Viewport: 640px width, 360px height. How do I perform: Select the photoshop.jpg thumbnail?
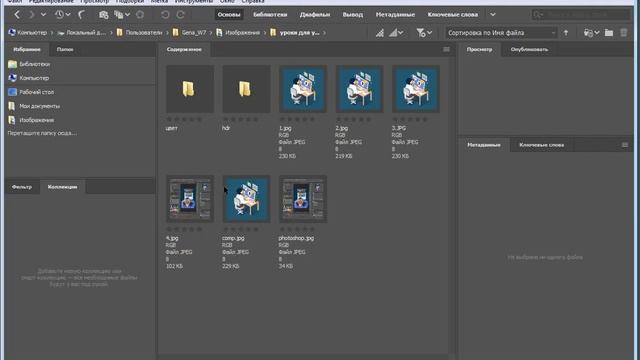coord(302,199)
